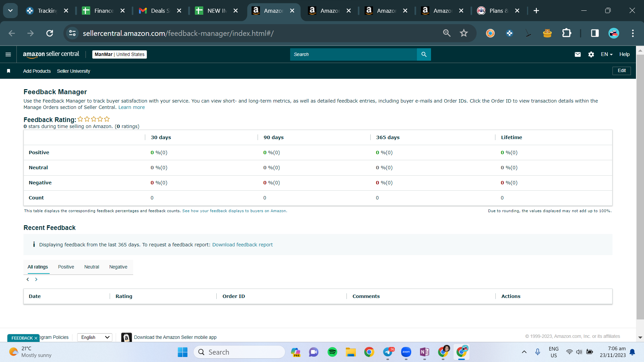Toggle the browser side panel
Viewport: 644px width, 362px height.
pyautogui.click(x=595, y=33)
